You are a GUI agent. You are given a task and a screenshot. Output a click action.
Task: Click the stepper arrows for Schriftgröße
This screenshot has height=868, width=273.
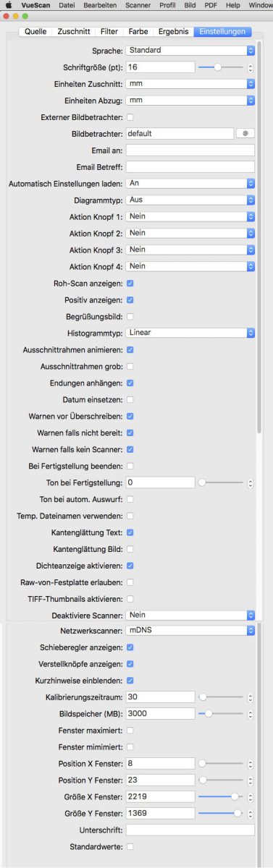(x=251, y=67)
